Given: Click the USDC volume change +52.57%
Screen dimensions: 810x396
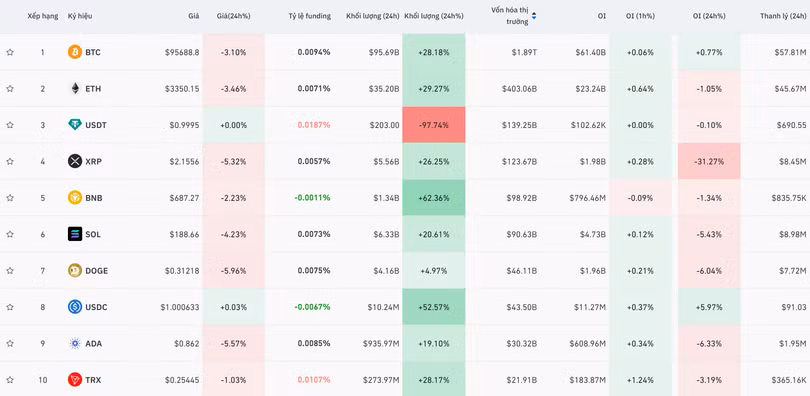Looking at the screenshot, I should pyautogui.click(x=434, y=307).
